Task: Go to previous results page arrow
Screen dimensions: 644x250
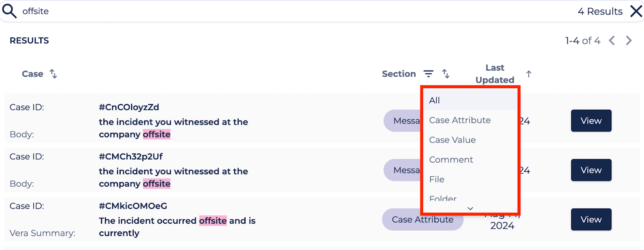Action: pyautogui.click(x=612, y=41)
